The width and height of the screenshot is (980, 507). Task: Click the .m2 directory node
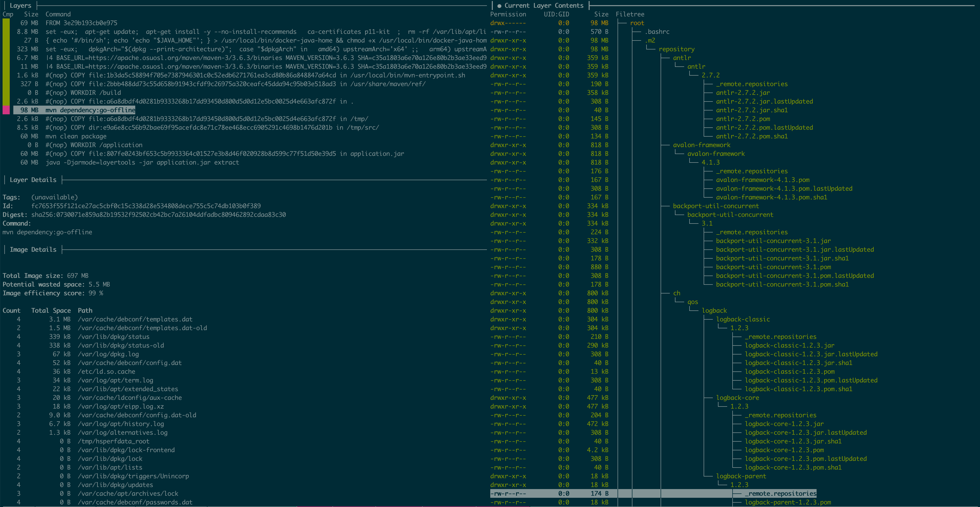(650, 40)
